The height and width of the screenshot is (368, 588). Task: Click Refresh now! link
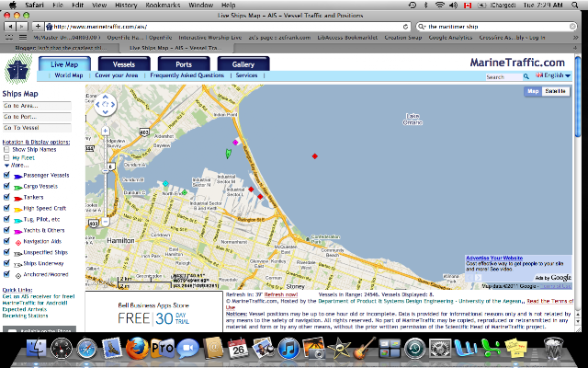coord(281,294)
